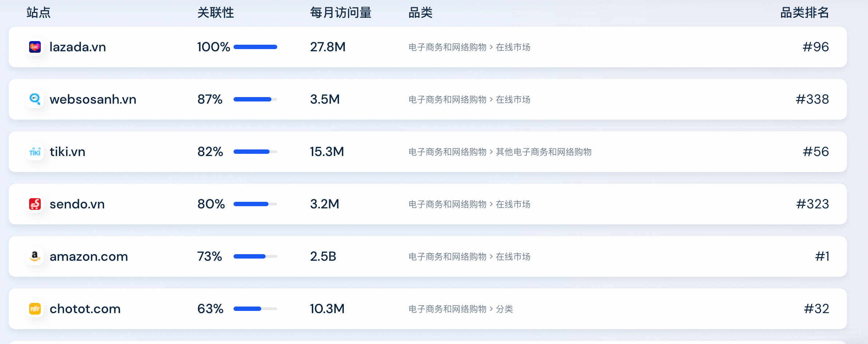Open the websosanh.vn site link
This screenshot has width=868, height=344.
coord(93,99)
